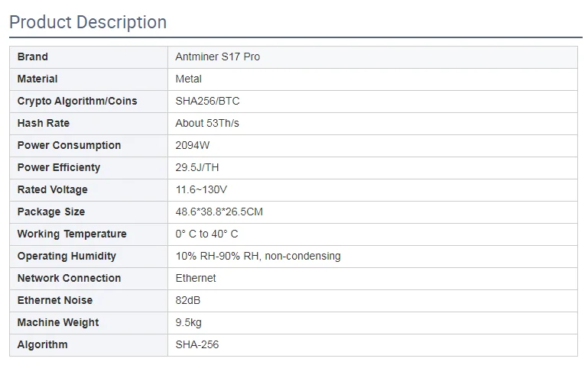This screenshot has height=365, width=588.
Task: Select the 11.6~130V voltage value
Action: pyautogui.click(x=201, y=189)
